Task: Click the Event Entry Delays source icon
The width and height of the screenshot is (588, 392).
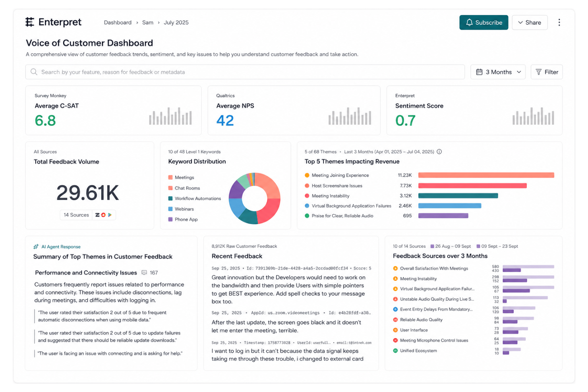Action: [395, 309]
